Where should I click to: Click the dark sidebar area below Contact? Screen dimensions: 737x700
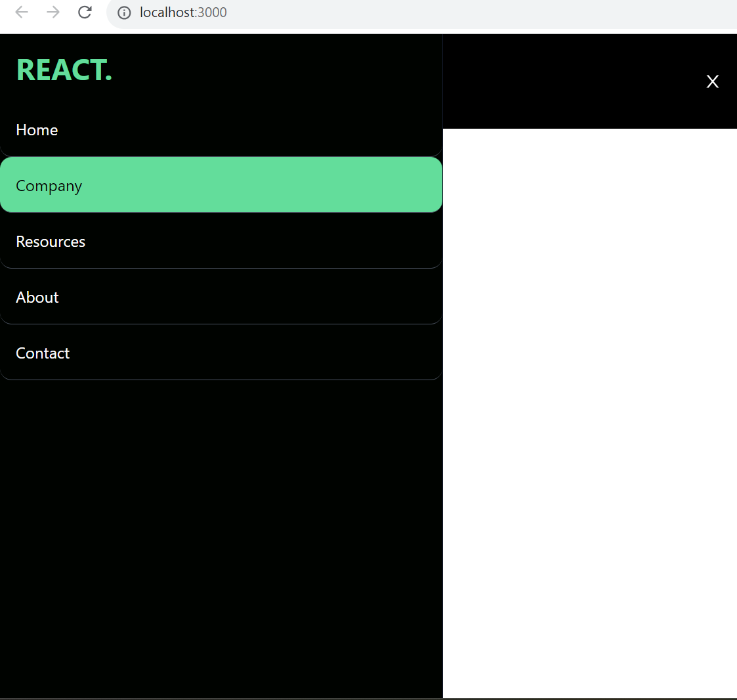pos(221,525)
